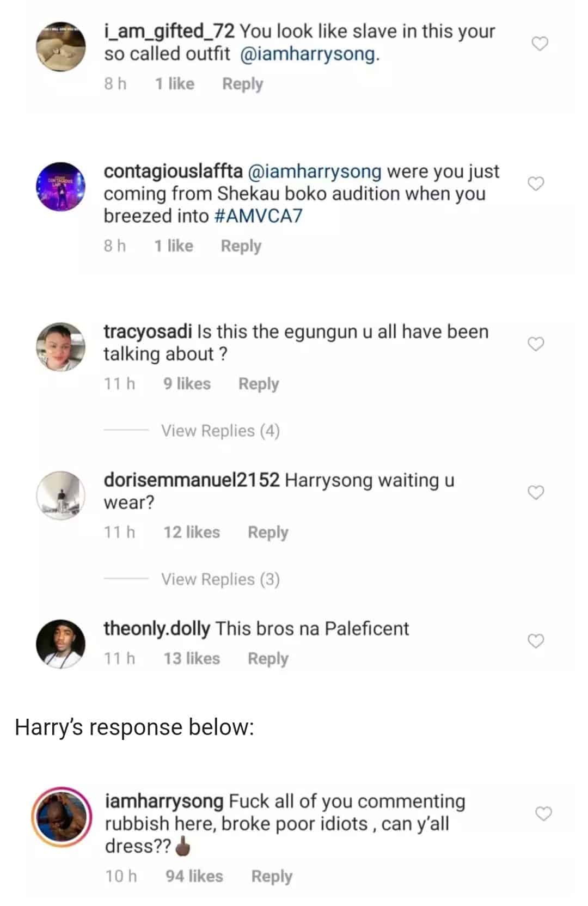Show the 13 likes on theonly.dolly's comment
The width and height of the screenshot is (588, 906).
pos(192,659)
